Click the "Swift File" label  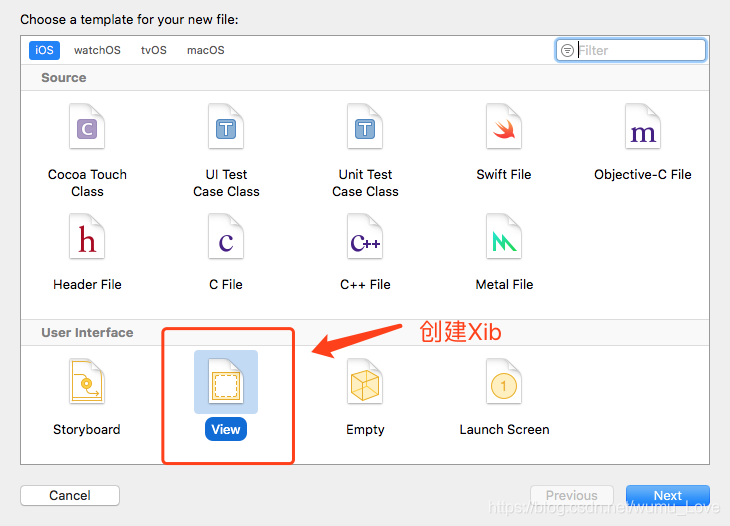504,175
